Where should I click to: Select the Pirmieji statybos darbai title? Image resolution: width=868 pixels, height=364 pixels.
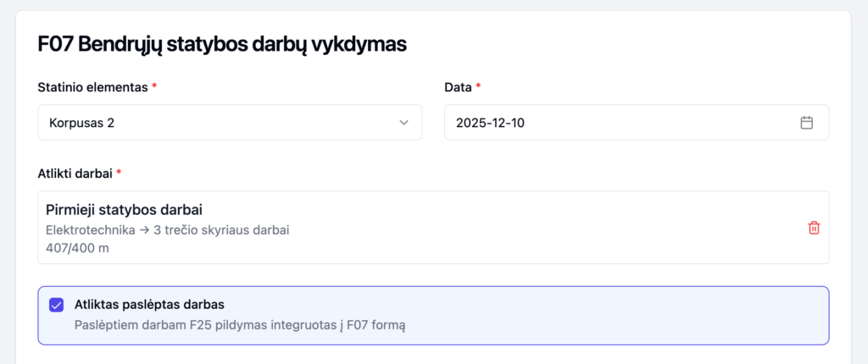(x=124, y=210)
